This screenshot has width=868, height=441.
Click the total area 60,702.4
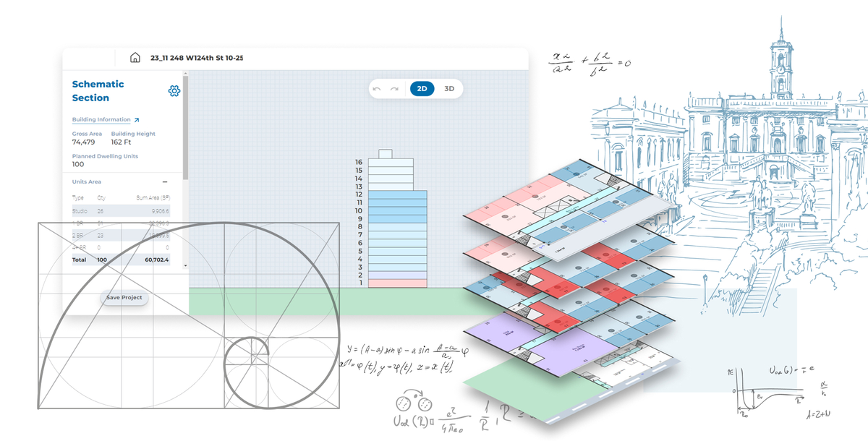point(156,260)
